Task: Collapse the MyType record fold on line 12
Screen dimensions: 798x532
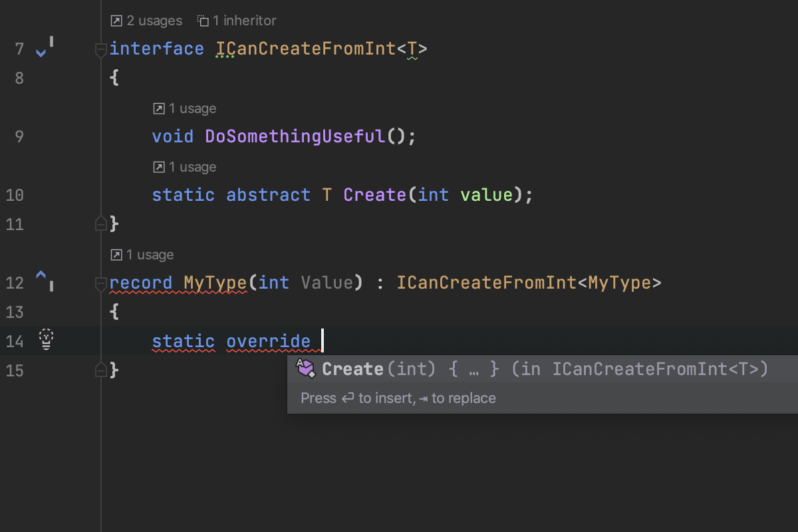Action: 100,283
